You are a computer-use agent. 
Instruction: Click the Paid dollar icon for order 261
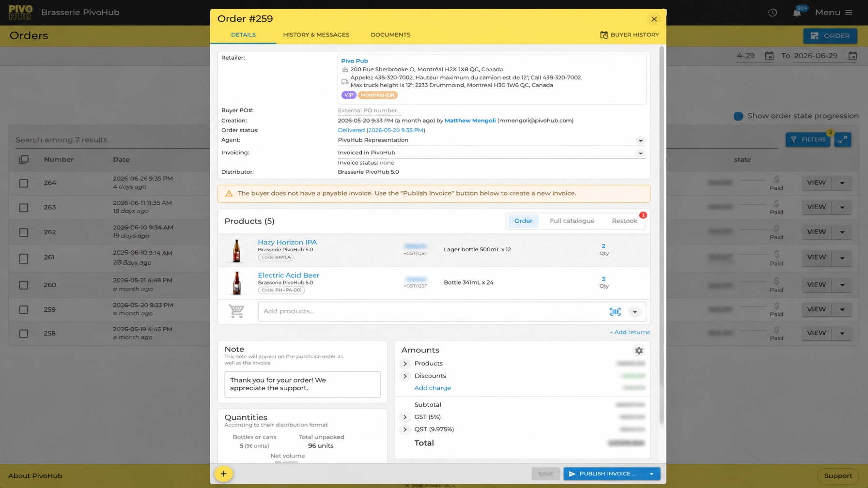pyautogui.click(x=776, y=254)
